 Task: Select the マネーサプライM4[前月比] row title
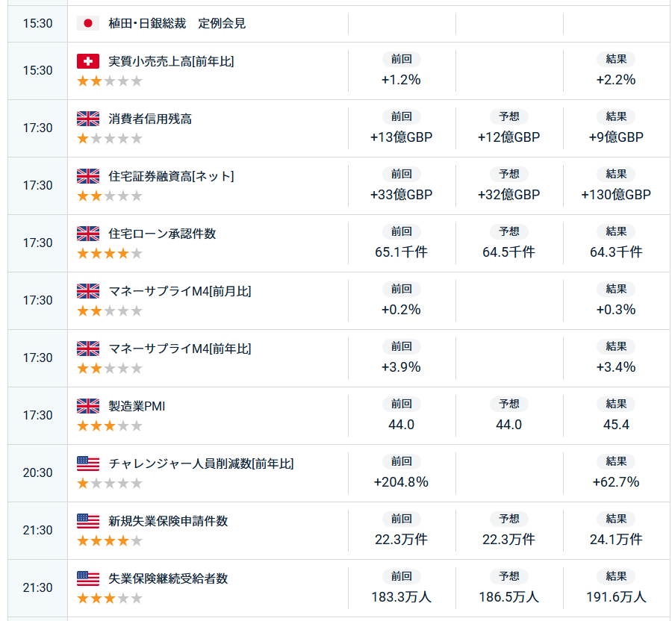click(179, 291)
